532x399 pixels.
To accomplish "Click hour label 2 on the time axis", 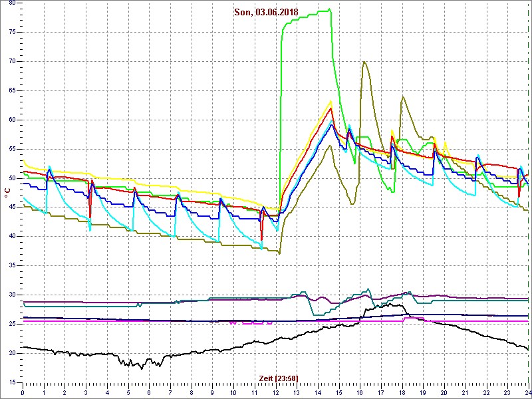I will (x=65, y=392).
